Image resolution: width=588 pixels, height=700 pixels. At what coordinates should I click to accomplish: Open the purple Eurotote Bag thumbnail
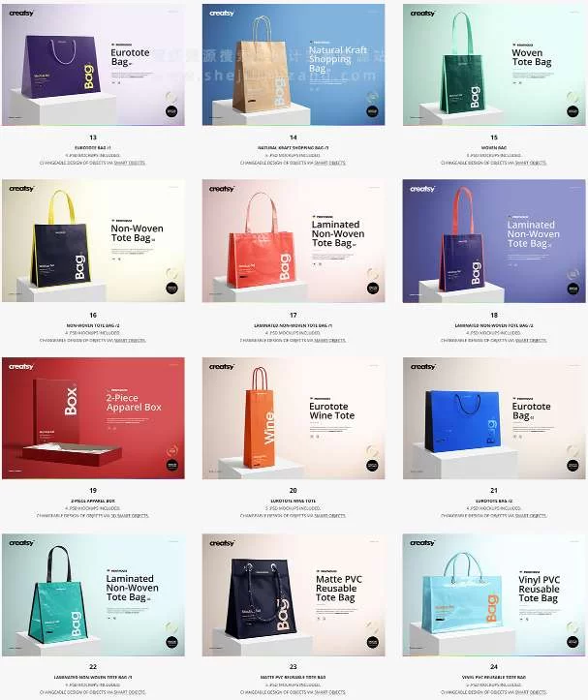tap(93, 65)
